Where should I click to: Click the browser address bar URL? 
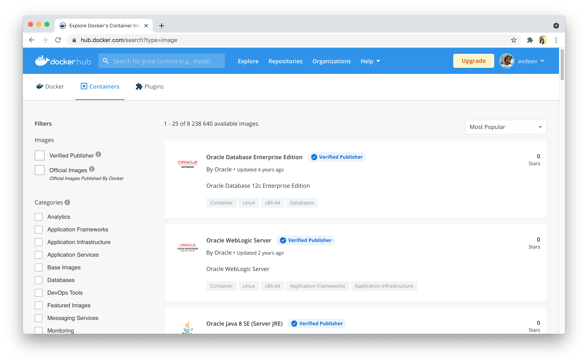(x=129, y=40)
